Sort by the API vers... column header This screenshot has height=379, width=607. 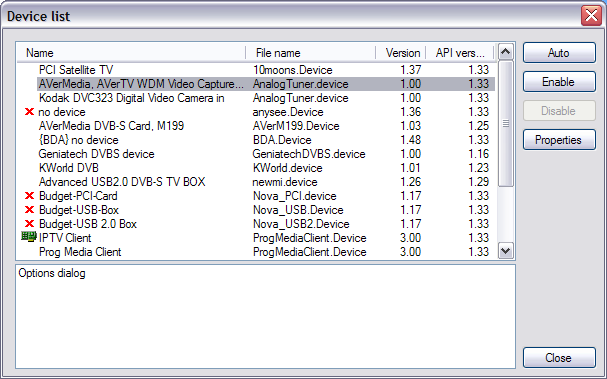coord(460,53)
